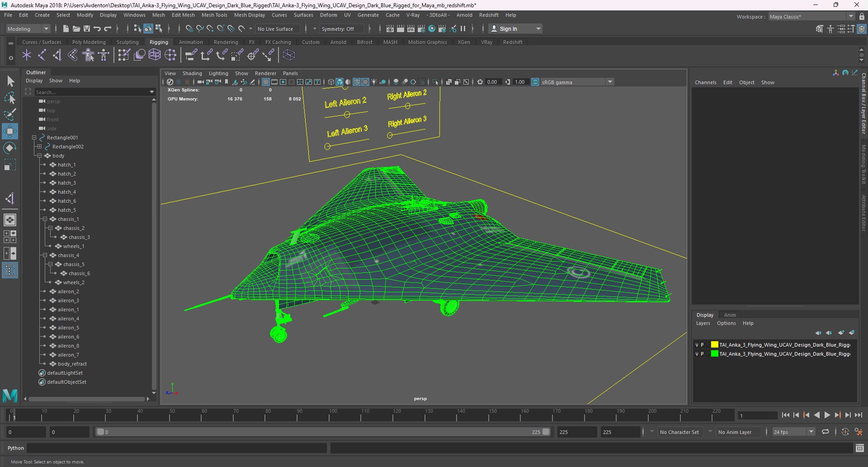
Task: Click the Save Scene disk icon
Action: [87, 29]
